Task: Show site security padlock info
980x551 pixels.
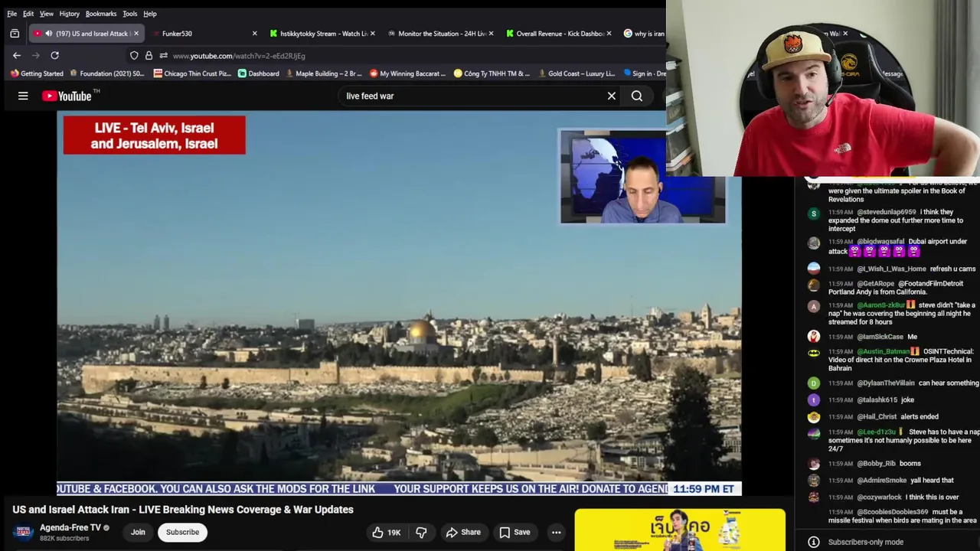Action: pos(149,55)
